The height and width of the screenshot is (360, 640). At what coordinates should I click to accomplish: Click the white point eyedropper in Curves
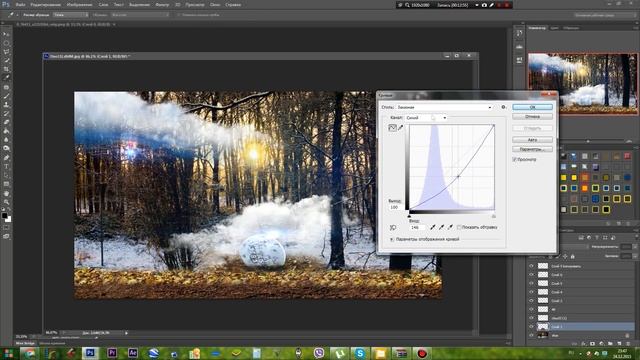tap(450, 227)
